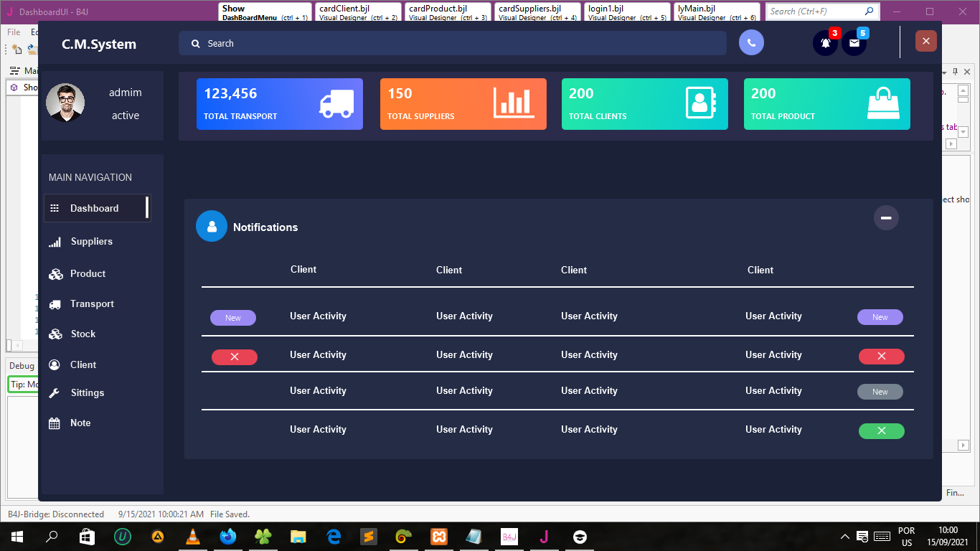Click the active status text under admim

click(x=126, y=116)
